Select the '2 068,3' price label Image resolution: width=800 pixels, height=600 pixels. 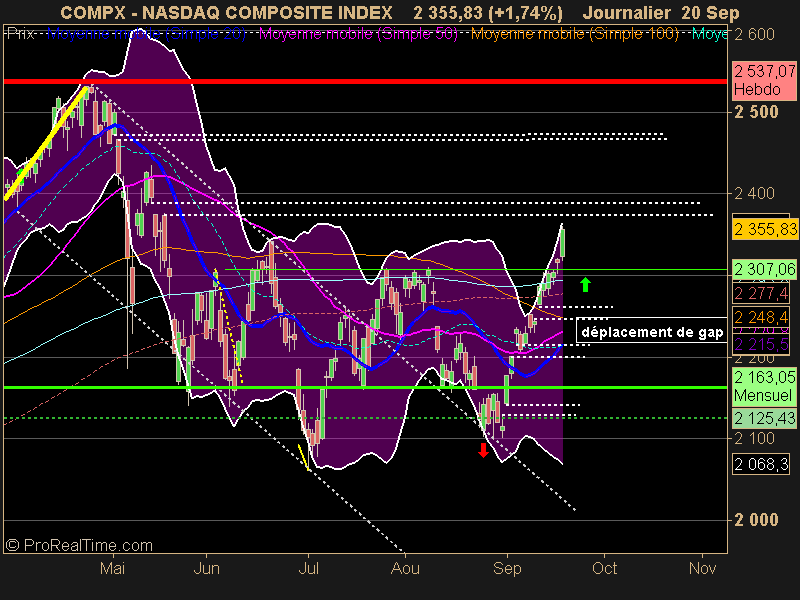pos(761,464)
